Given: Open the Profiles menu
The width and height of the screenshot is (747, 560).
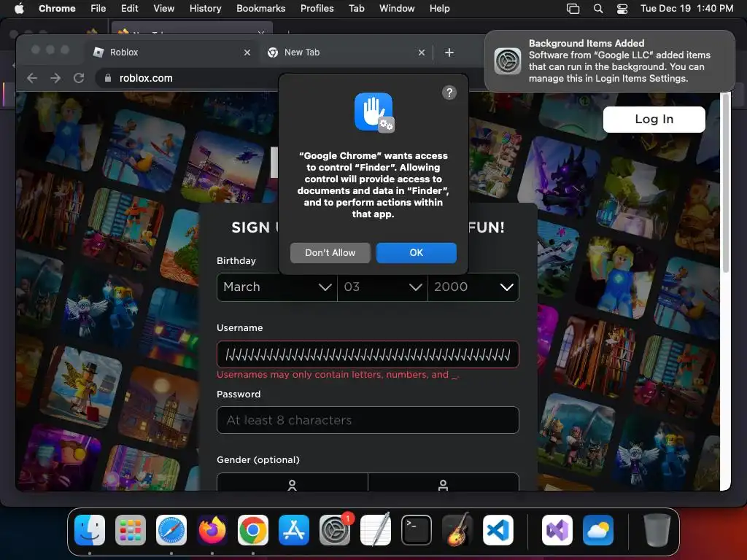Looking at the screenshot, I should pyautogui.click(x=317, y=9).
